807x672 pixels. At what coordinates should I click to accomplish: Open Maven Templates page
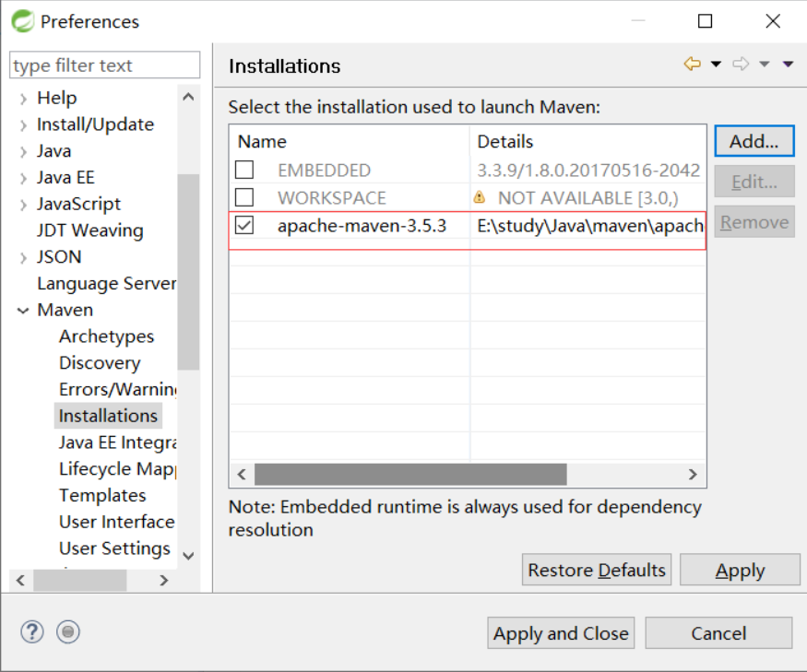click(102, 495)
